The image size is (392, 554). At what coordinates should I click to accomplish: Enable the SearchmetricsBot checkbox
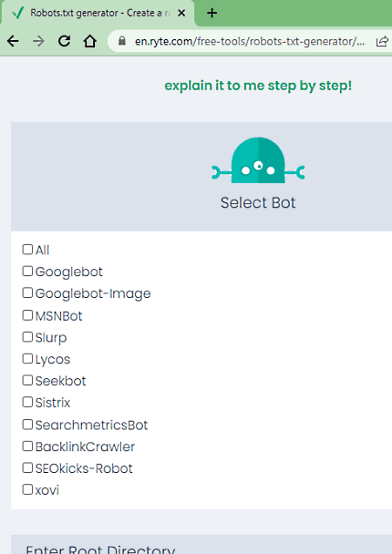(28, 424)
